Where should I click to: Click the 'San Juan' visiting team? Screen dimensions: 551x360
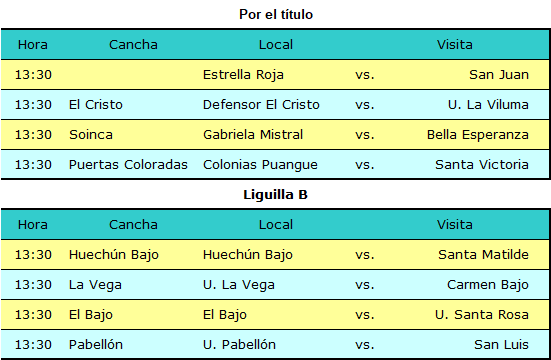pos(499,75)
